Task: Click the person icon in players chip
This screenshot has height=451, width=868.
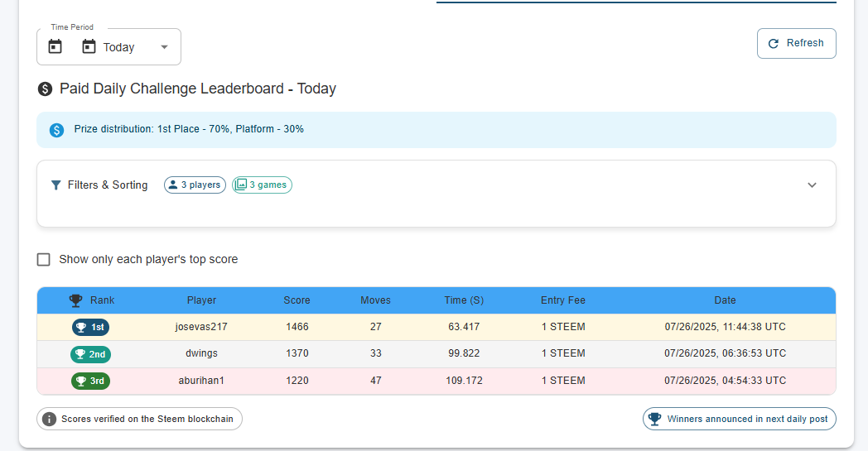Action: [x=173, y=185]
